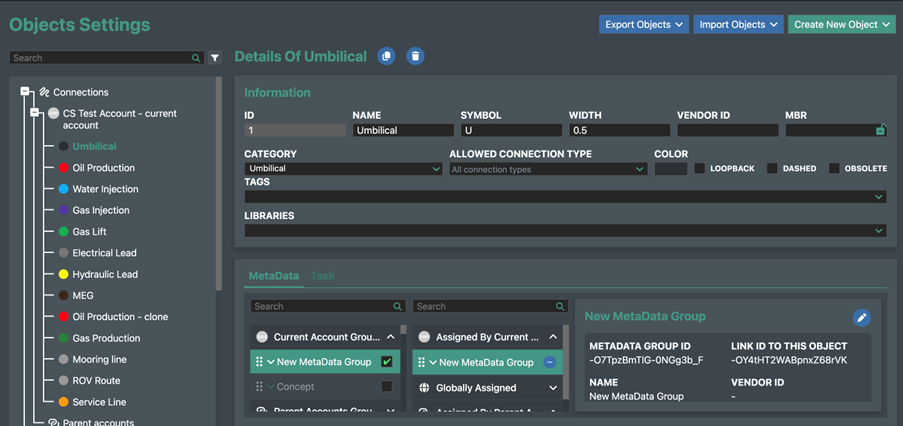Click the Color swatch field

coord(670,169)
